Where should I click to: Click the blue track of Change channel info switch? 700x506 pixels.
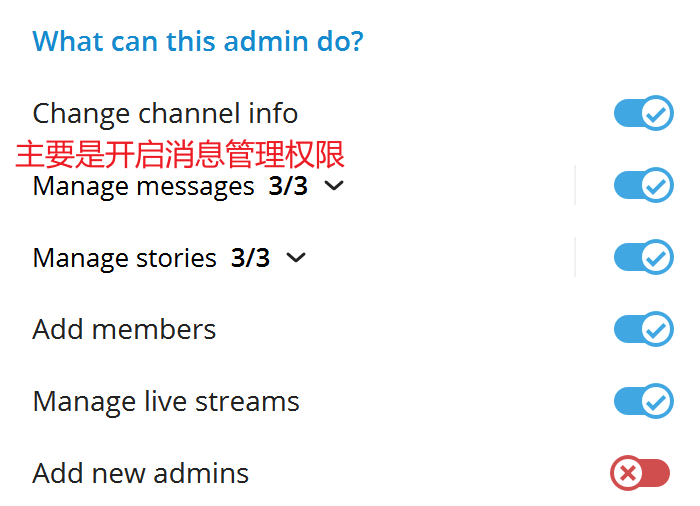(x=626, y=113)
